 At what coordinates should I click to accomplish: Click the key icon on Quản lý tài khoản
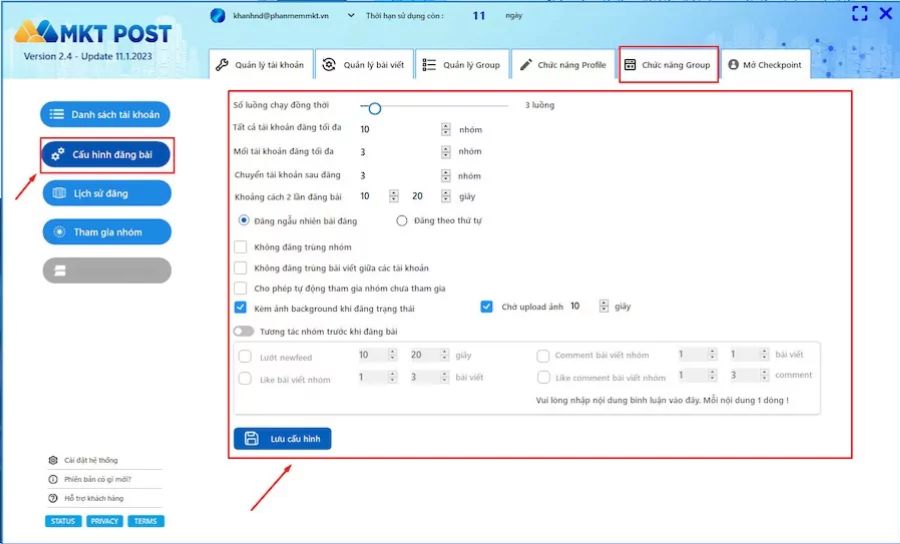click(223, 65)
